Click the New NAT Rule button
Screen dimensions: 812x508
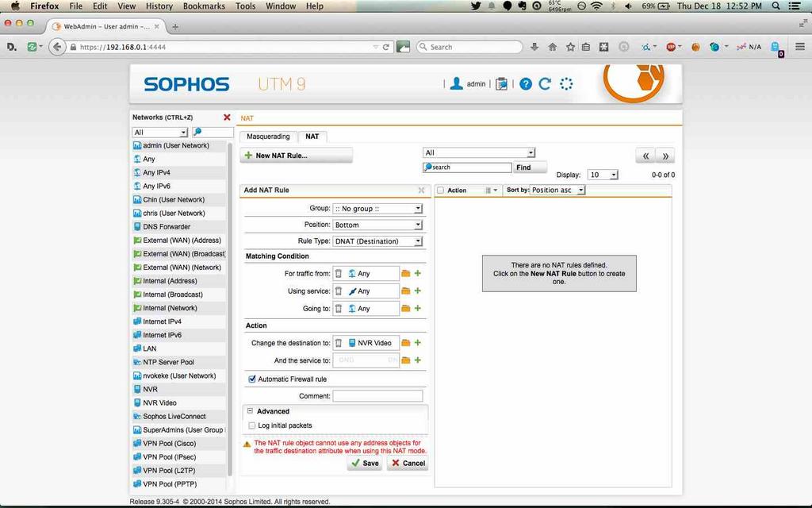(x=297, y=156)
